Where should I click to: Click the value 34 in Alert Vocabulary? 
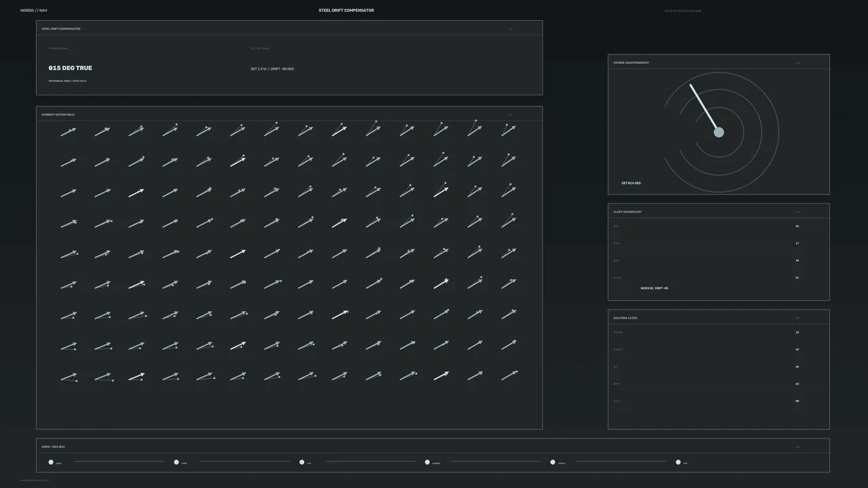coord(797,260)
